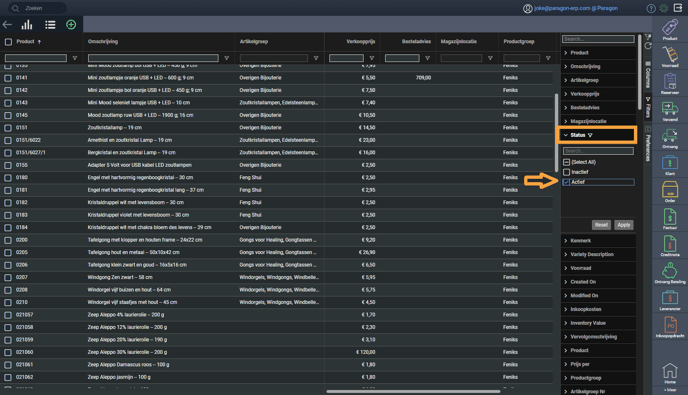This screenshot has width=688, height=395.
Task: Click the table vertical scrollbar thumb
Action: tap(556, 132)
